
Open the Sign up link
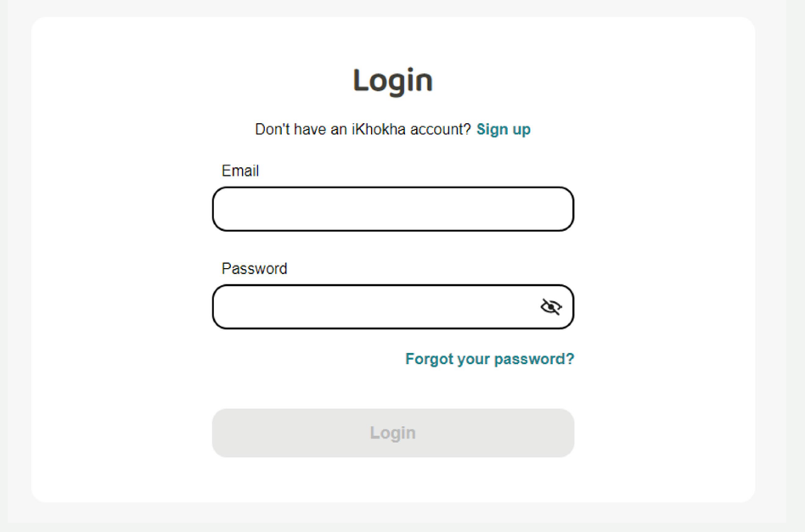tap(504, 129)
